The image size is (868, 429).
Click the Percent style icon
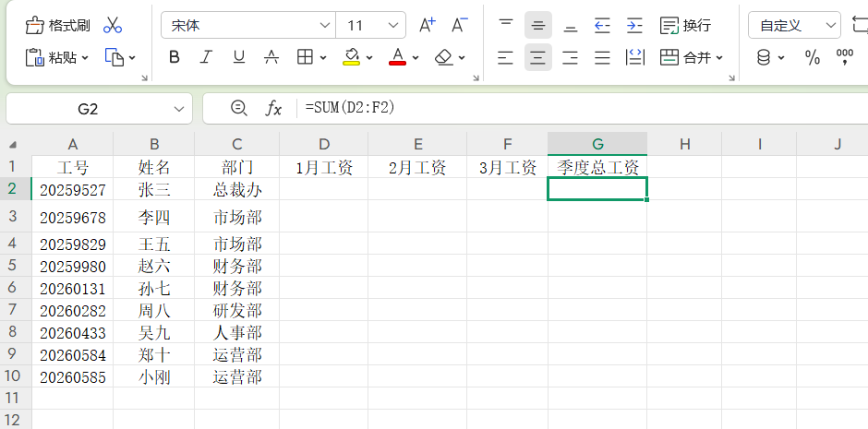click(x=812, y=57)
